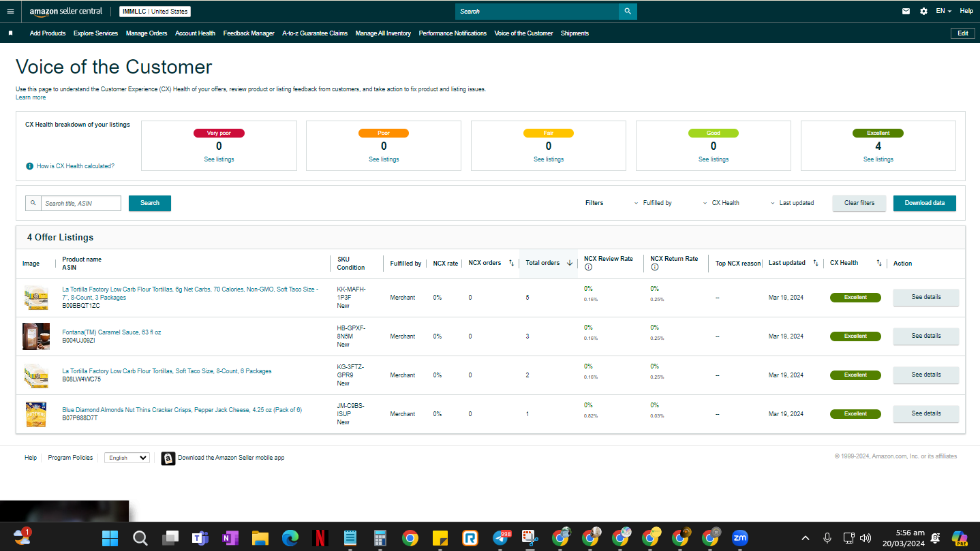Viewport: 980px width, 551px height.
Task: Click the Download data button
Action: tap(925, 203)
